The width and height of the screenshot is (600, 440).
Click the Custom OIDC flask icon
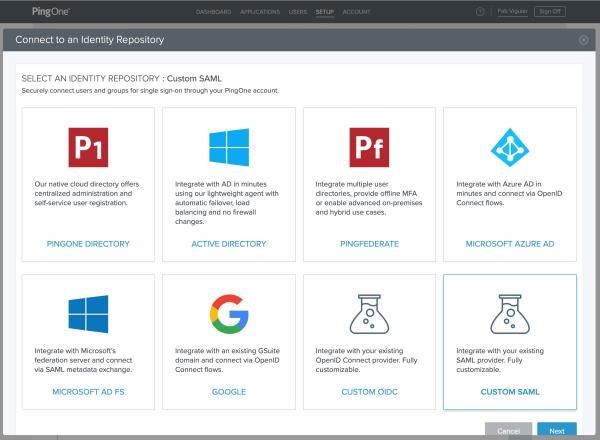click(369, 314)
